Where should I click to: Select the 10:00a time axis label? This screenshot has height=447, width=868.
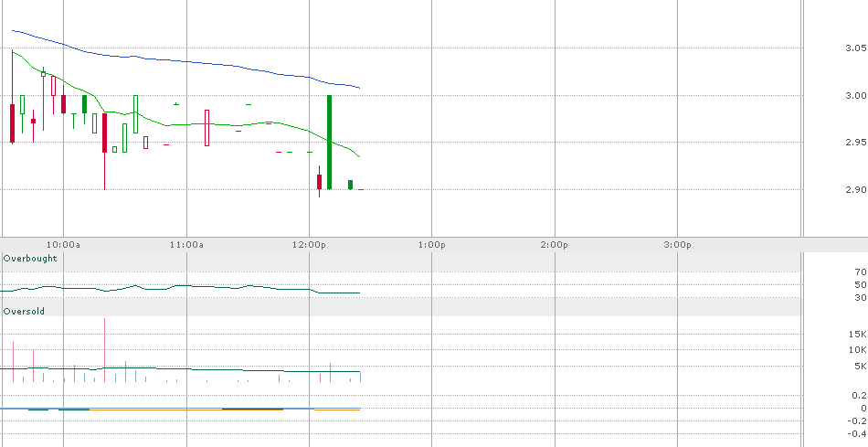pyautogui.click(x=63, y=245)
